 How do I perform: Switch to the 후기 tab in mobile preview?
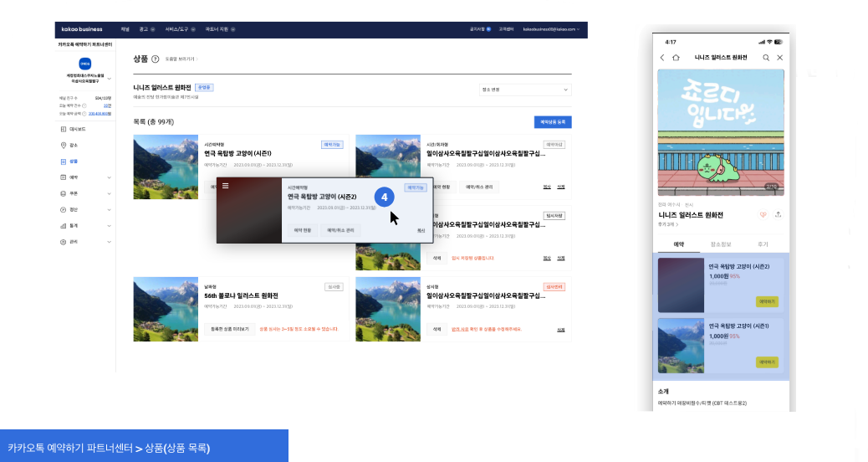762,244
